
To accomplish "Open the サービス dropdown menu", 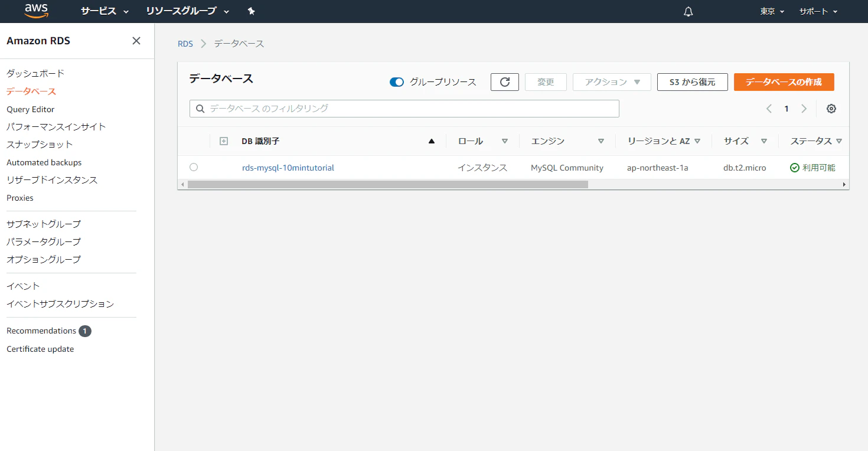I will pyautogui.click(x=105, y=11).
